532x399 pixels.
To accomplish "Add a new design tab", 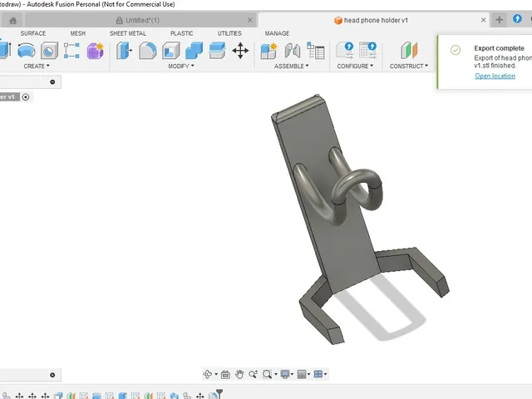I will pos(499,20).
